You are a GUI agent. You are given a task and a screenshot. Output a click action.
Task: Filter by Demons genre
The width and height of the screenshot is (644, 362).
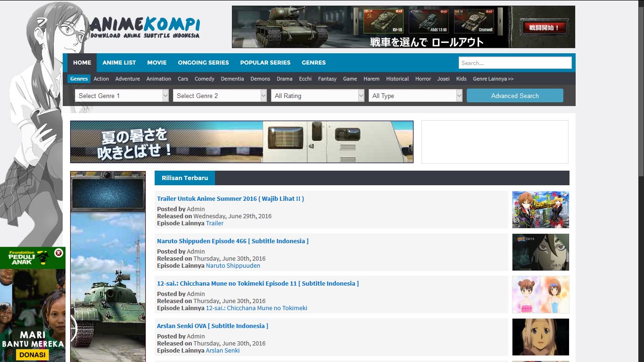tap(260, 79)
